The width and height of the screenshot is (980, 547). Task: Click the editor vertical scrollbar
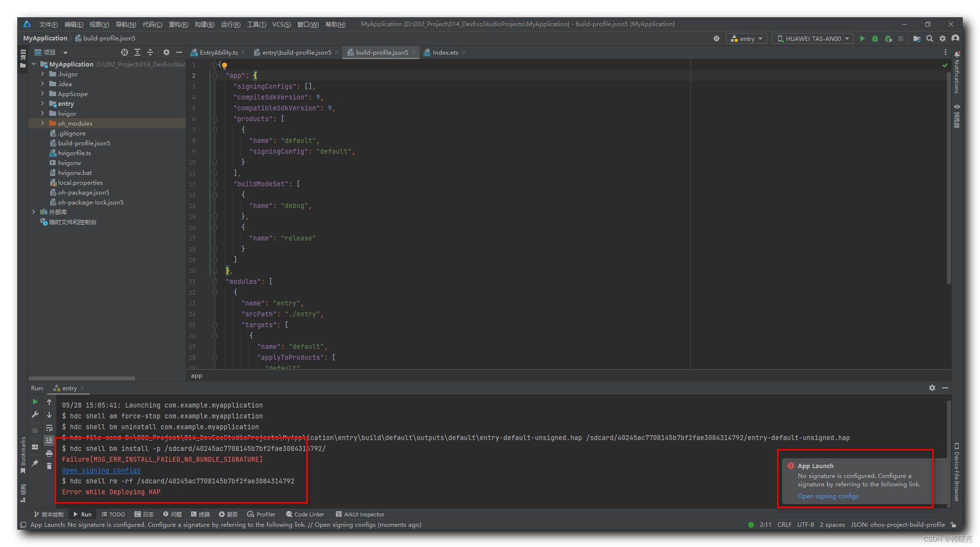pos(948,177)
